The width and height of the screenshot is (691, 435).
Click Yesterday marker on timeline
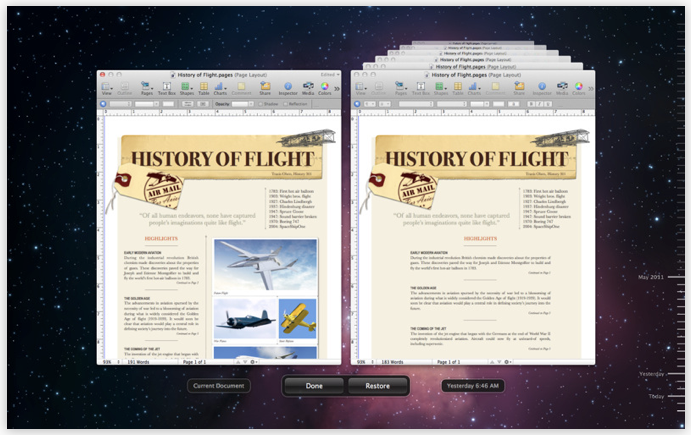pyautogui.click(x=651, y=374)
